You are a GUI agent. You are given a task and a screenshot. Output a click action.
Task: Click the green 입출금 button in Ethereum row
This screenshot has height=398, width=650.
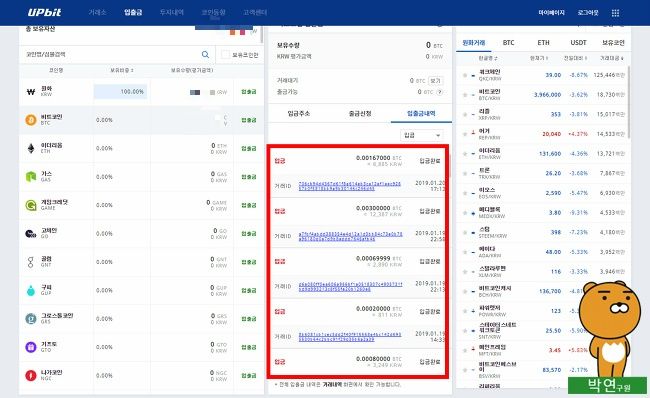pos(249,148)
